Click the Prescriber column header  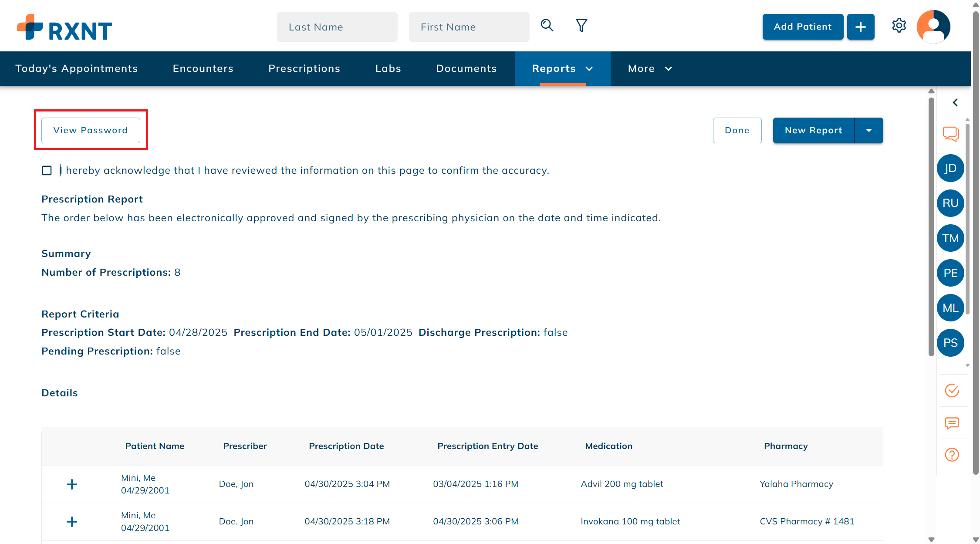pyautogui.click(x=245, y=446)
